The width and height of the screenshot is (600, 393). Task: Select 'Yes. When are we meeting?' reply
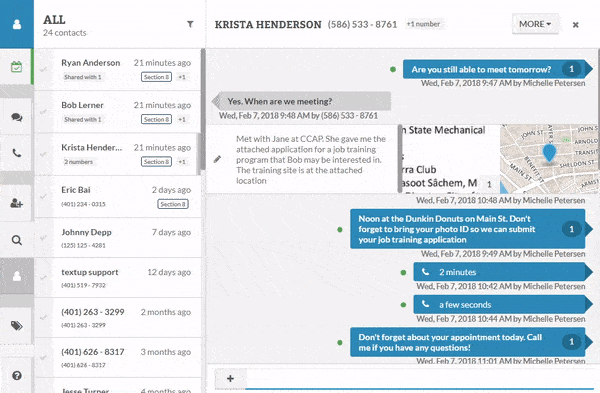coord(302,101)
